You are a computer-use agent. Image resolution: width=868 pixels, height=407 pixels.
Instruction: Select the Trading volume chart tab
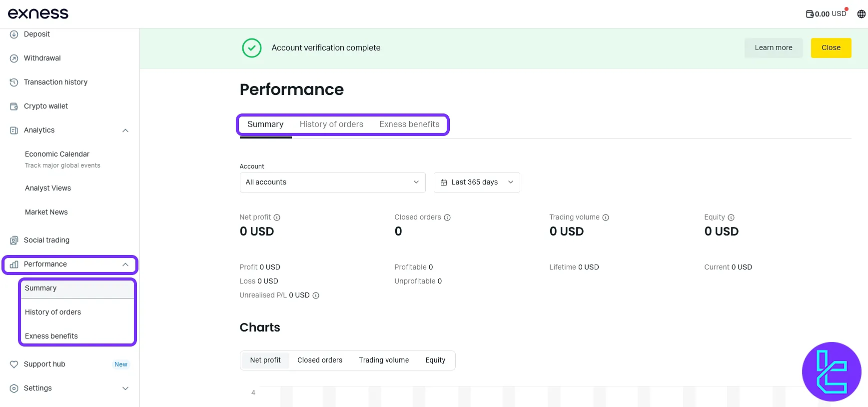point(384,360)
